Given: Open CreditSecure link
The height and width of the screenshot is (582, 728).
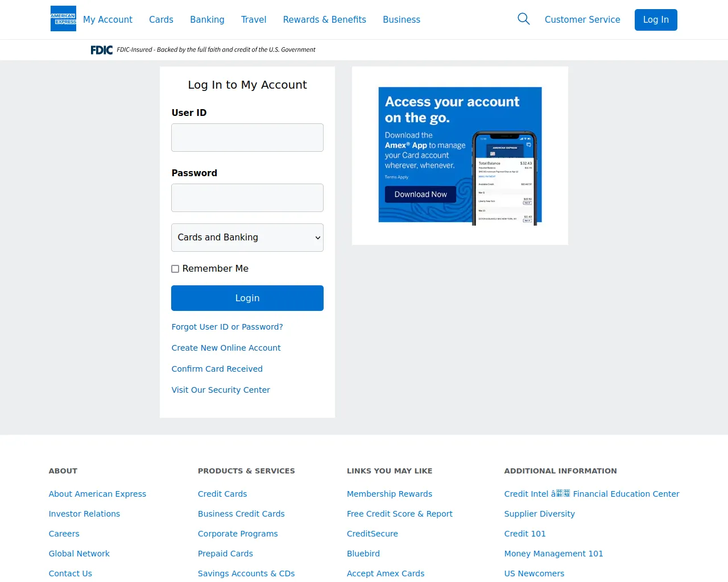Looking at the screenshot, I should point(373,534).
